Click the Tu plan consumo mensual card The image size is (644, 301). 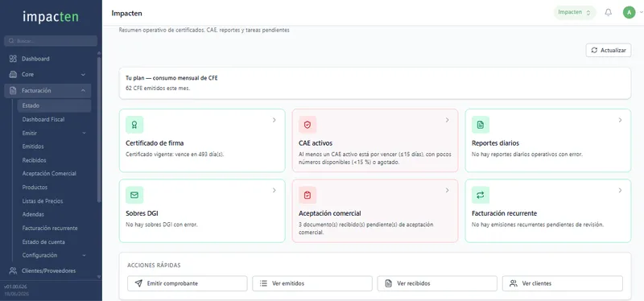click(375, 83)
